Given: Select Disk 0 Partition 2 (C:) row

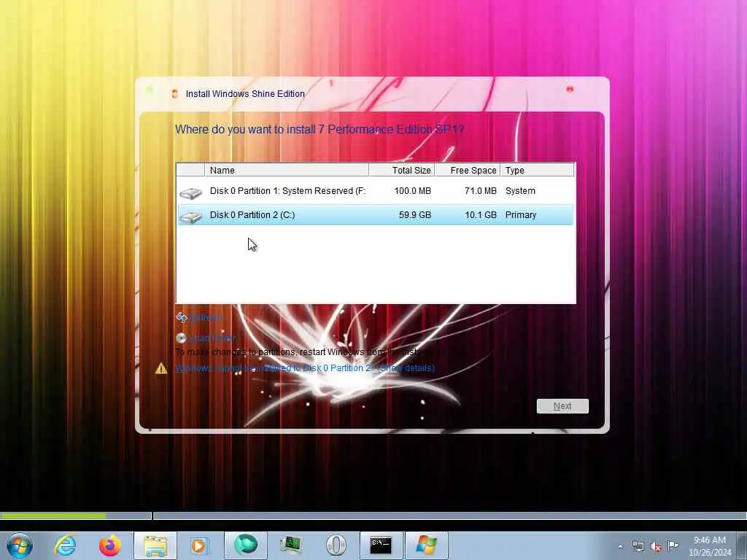Looking at the screenshot, I should [376, 215].
